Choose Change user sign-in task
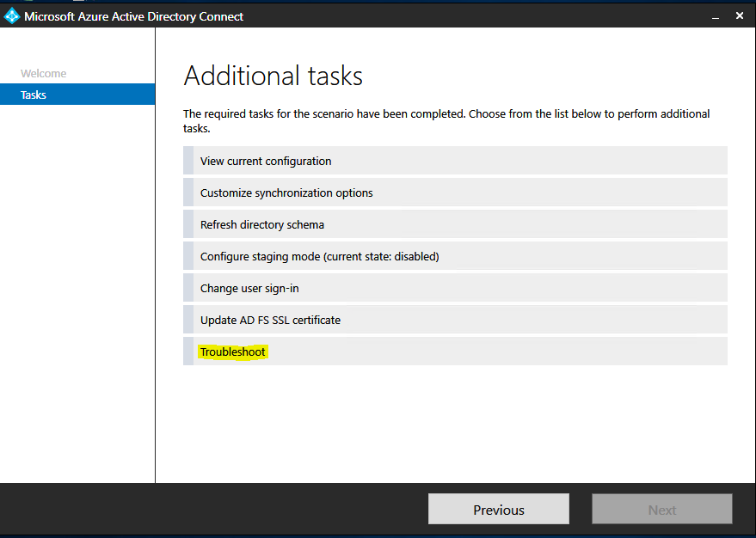The image size is (756, 538). coord(249,288)
